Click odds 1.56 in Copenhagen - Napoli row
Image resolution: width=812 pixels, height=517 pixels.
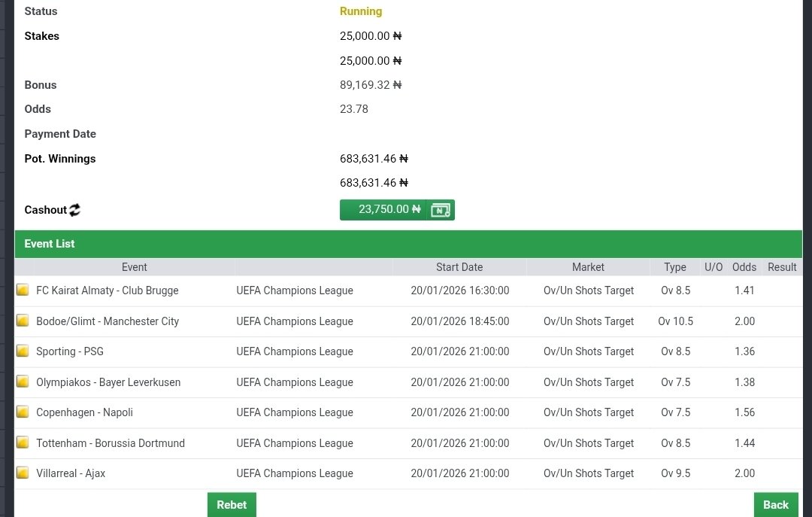pos(744,412)
